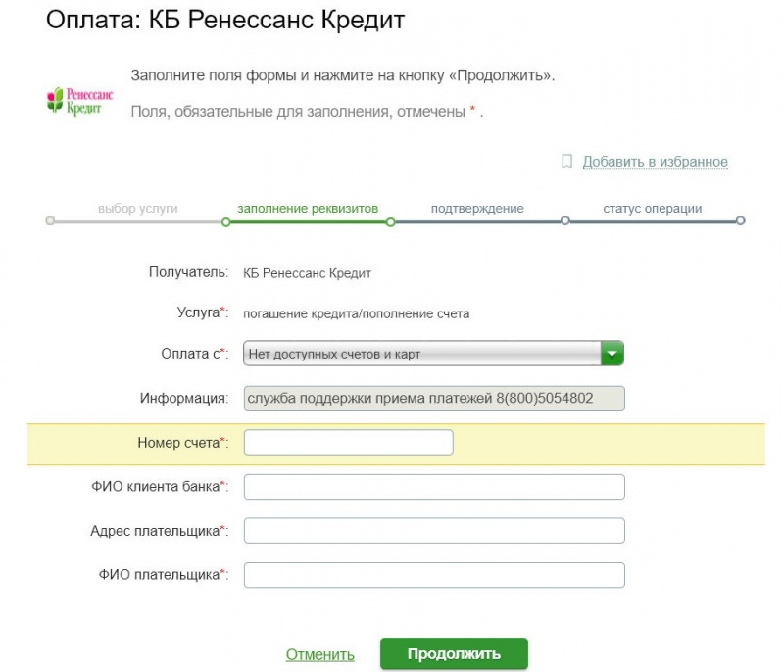This screenshot has width=784, height=672.
Task: Click the Номер счета label
Action: [x=182, y=443]
